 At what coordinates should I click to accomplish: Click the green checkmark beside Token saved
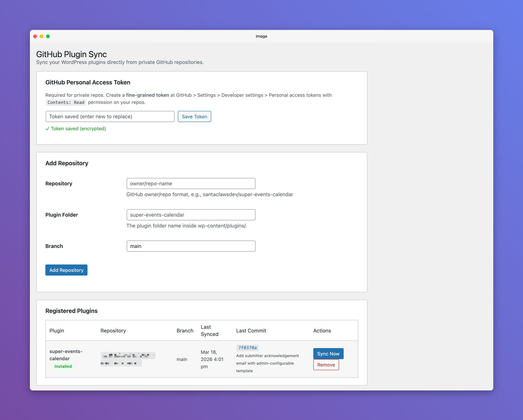click(47, 129)
